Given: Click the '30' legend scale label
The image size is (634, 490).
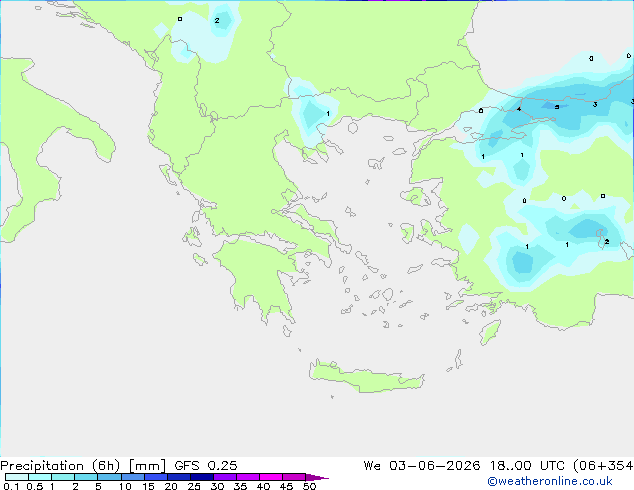Looking at the screenshot, I should click(217, 486).
